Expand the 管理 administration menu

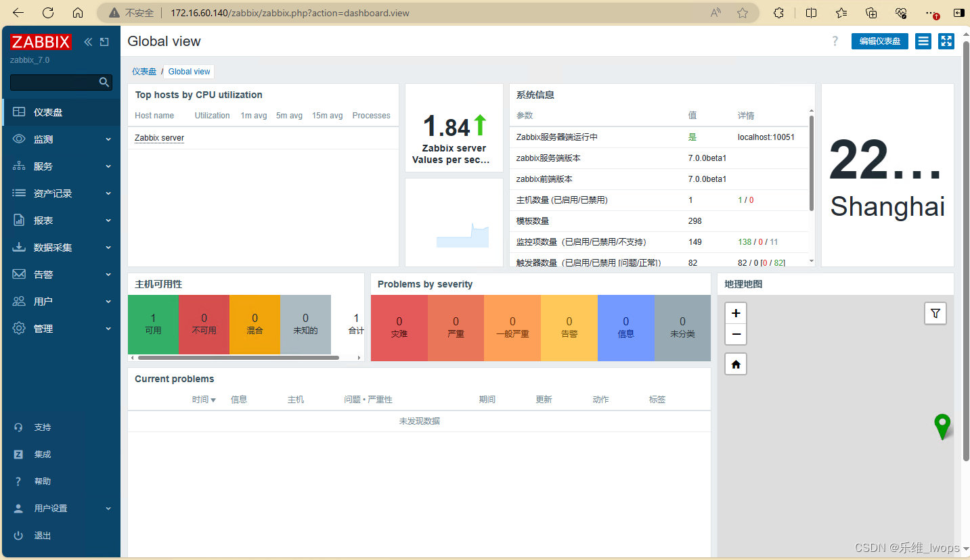pyautogui.click(x=61, y=329)
